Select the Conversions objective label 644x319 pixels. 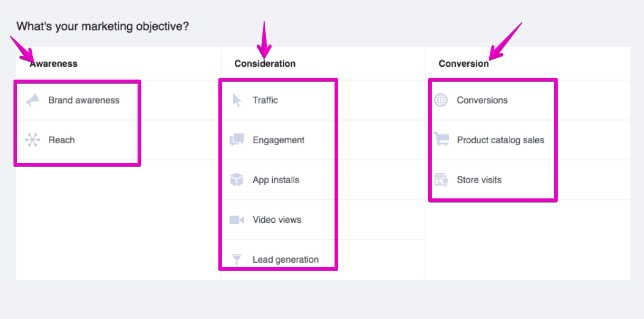click(x=482, y=100)
